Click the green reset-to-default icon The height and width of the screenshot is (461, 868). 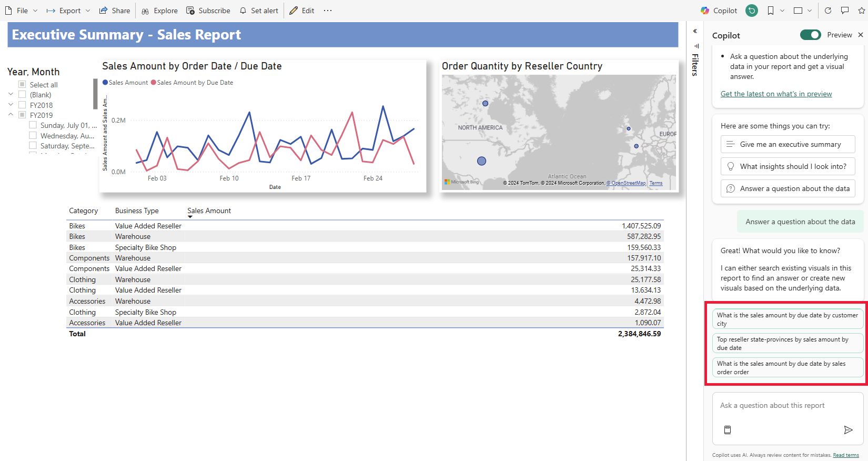[752, 11]
